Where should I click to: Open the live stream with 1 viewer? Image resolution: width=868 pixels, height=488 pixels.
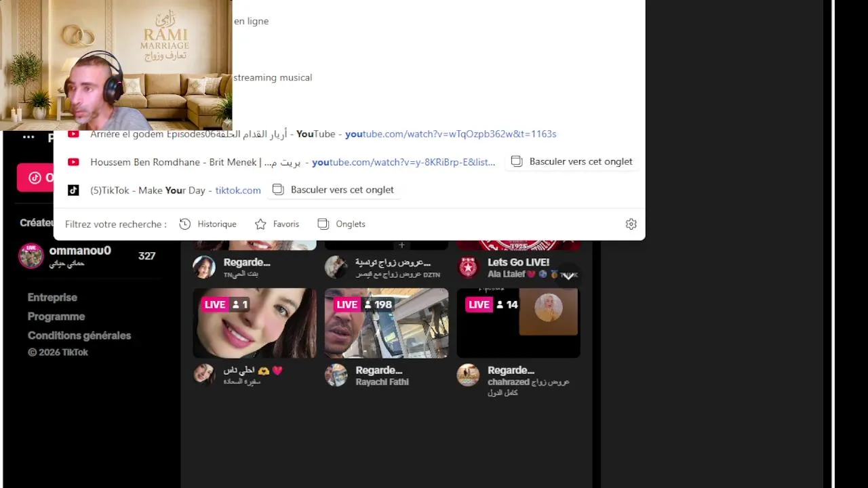click(254, 323)
